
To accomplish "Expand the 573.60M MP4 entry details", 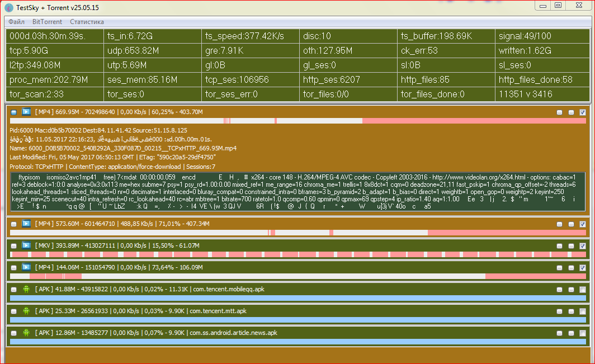I will tap(14, 224).
